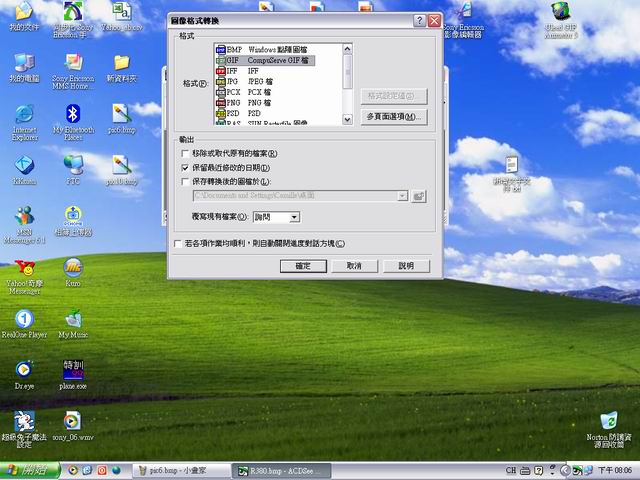Launch Dr.eye dictionary shortcut
640x480 pixels.
[x=24, y=376]
